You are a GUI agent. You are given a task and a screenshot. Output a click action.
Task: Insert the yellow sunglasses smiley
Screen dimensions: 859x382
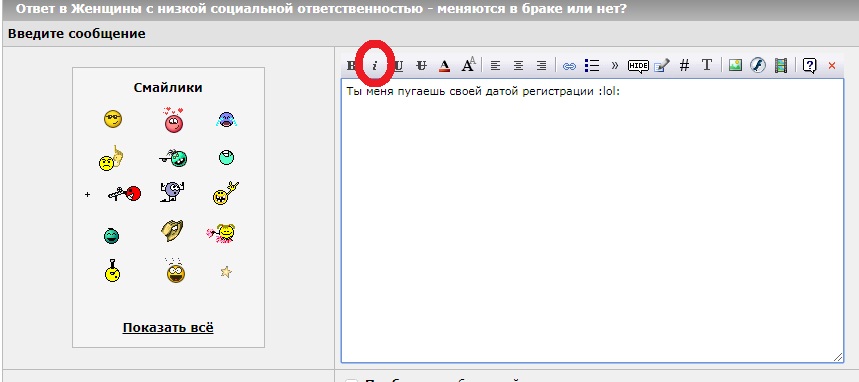[113, 119]
